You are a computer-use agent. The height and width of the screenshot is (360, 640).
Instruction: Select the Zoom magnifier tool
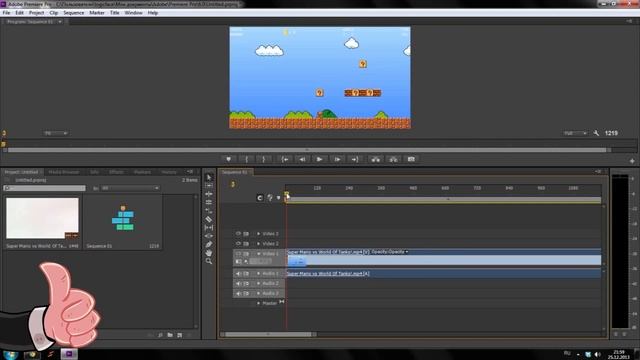[209, 261]
